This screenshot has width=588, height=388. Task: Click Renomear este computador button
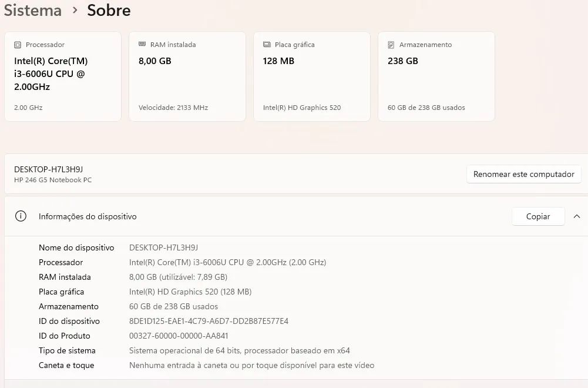[x=524, y=174]
